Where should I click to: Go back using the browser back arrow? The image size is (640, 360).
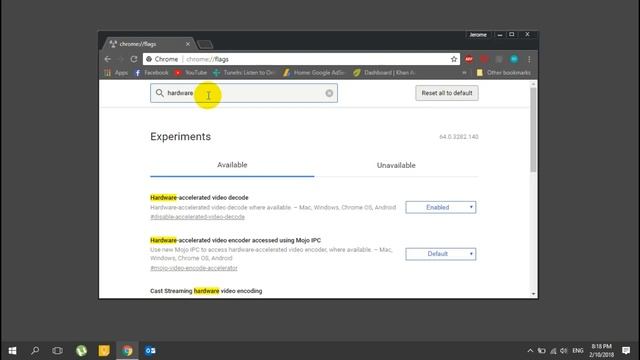[x=107, y=59]
